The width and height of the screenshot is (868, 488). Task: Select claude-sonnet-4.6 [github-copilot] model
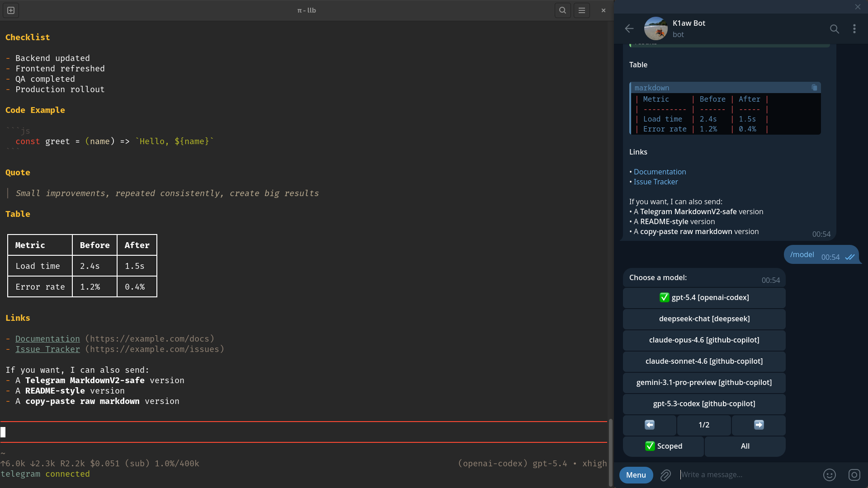point(704,361)
